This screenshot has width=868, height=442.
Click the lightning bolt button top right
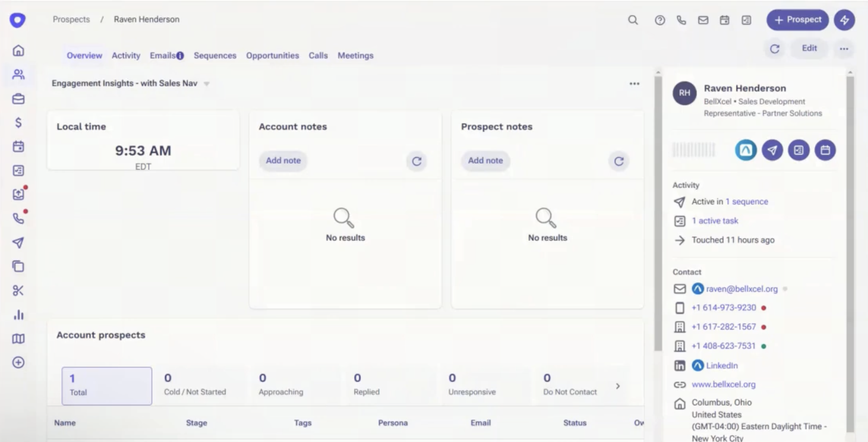click(844, 20)
